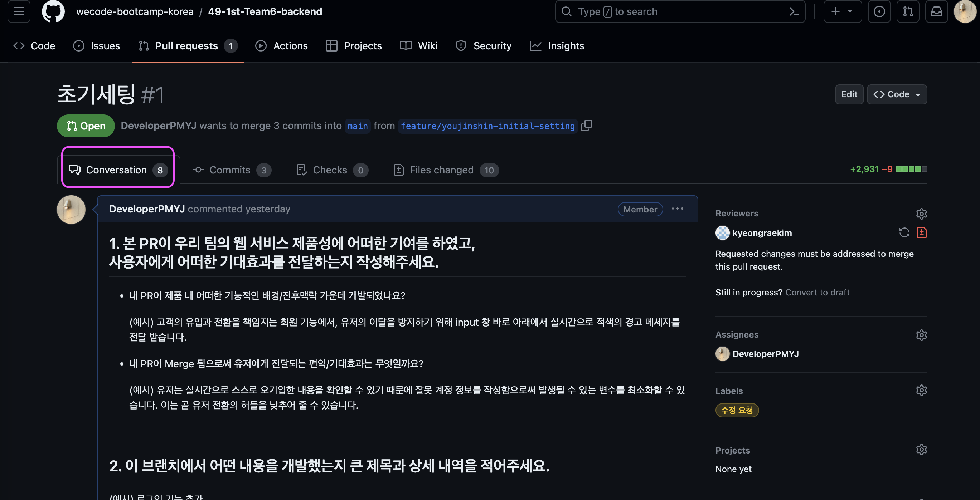The width and height of the screenshot is (980, 500).
Task: Open the notifications inbox icon
Action: coord(936,11)
